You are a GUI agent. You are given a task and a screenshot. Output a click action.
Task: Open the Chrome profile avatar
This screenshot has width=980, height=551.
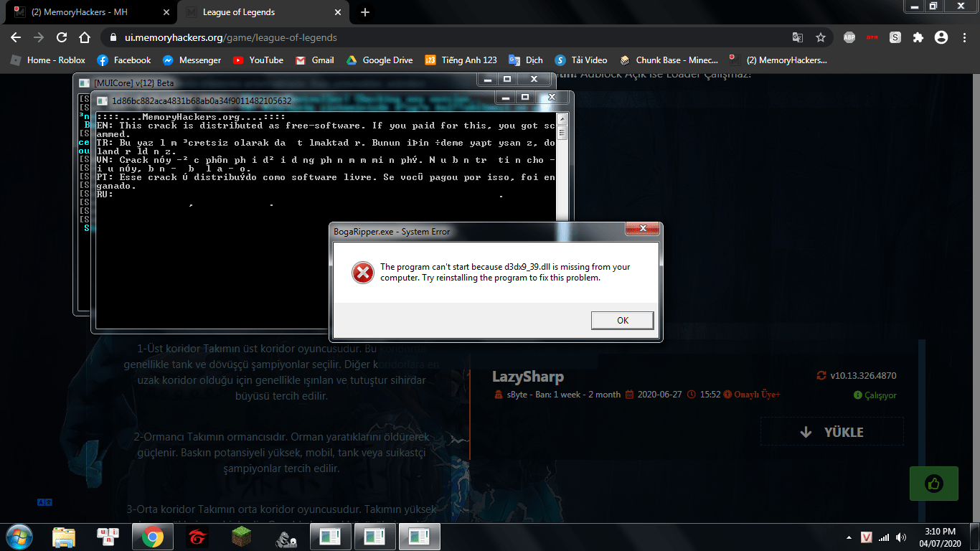pos(941,37)
